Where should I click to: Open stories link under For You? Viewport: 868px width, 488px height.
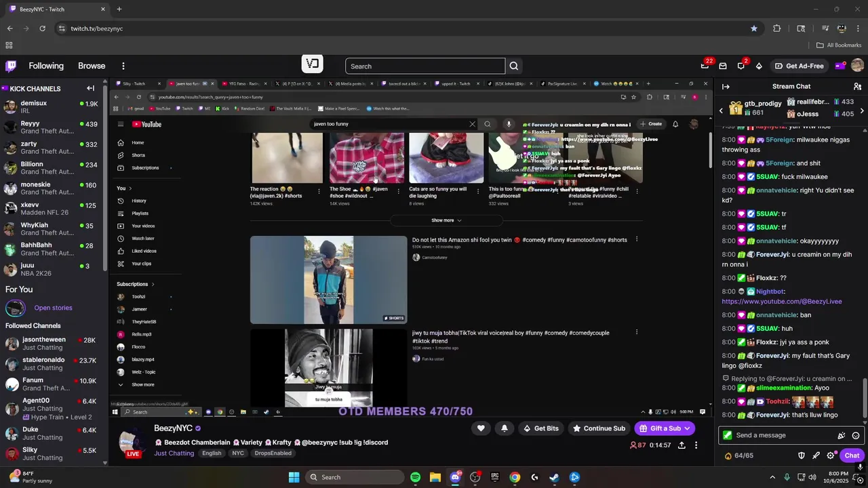pos(53,308)
